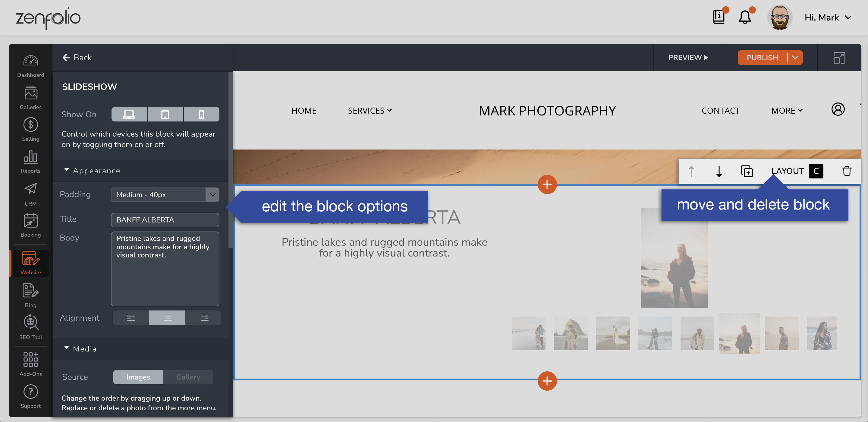The width and height of the screenshot is (868, 422).
Task: Navigate to the Selling section
Action: coord(30,130)
